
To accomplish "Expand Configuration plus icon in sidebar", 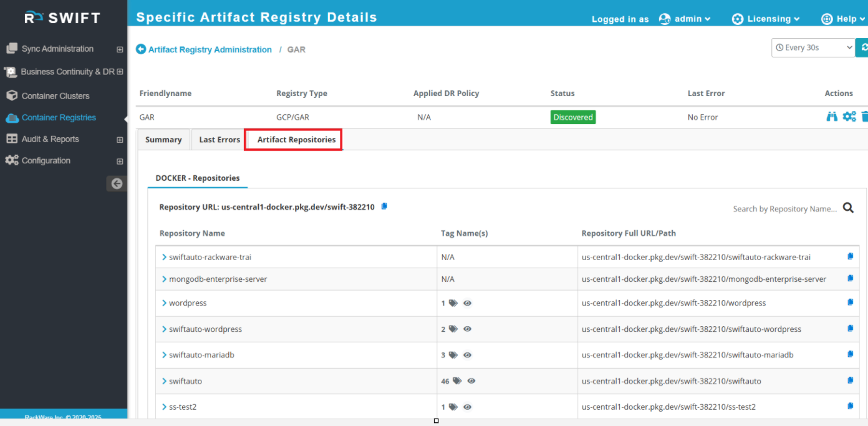I will click(120, 161).
